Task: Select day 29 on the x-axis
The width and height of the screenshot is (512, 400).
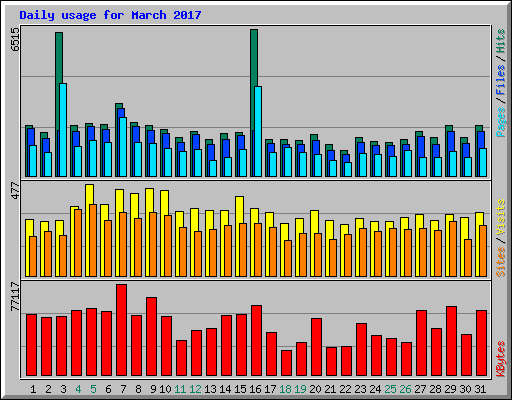Action: coord(450,389)
